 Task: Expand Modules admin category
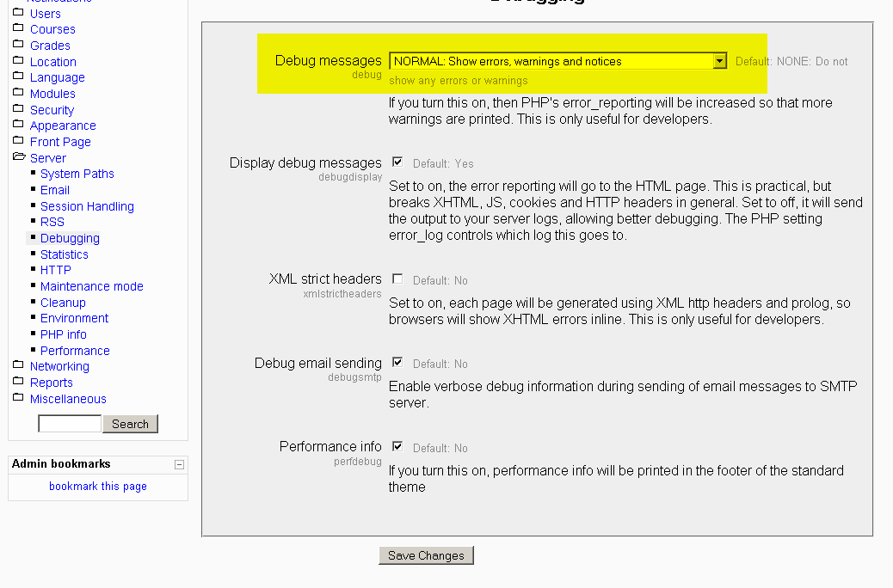coord(52,94)
